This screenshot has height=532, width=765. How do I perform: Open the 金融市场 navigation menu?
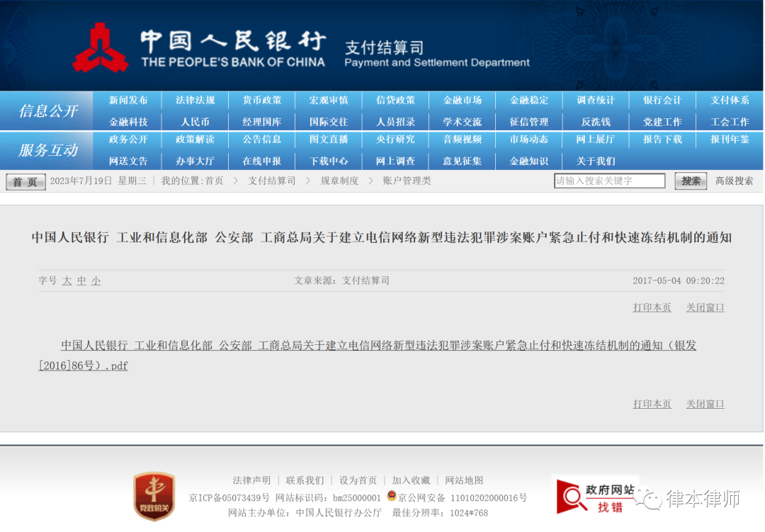(x=463, y=100)
